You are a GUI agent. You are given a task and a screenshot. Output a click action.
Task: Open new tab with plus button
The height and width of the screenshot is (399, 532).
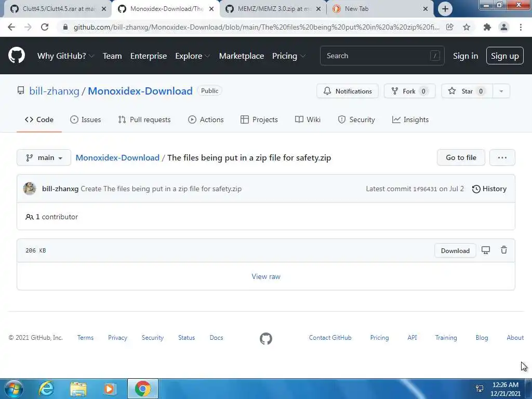[445, 9]
